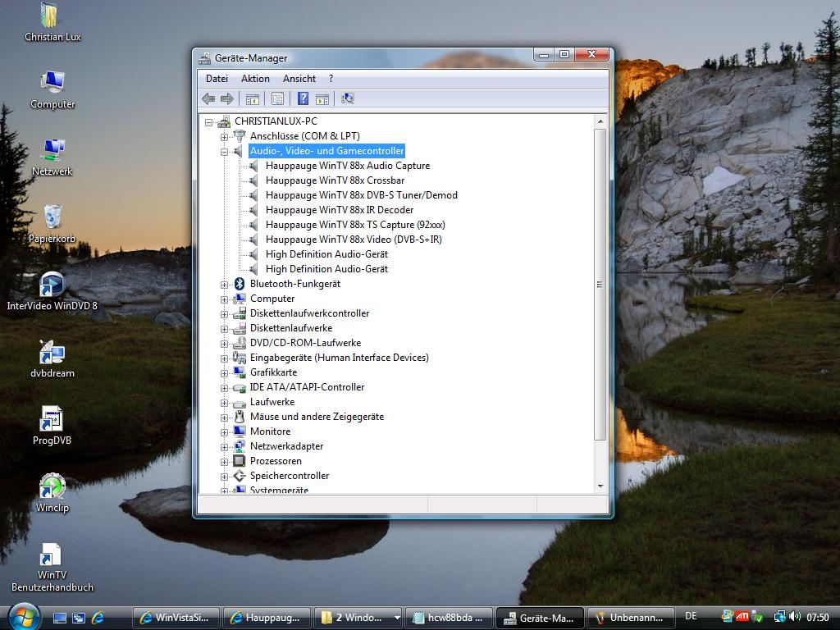
Task: Select Hauppauge WinTV 88x TS Capture (92xxx)
Action: click(355, 225)
